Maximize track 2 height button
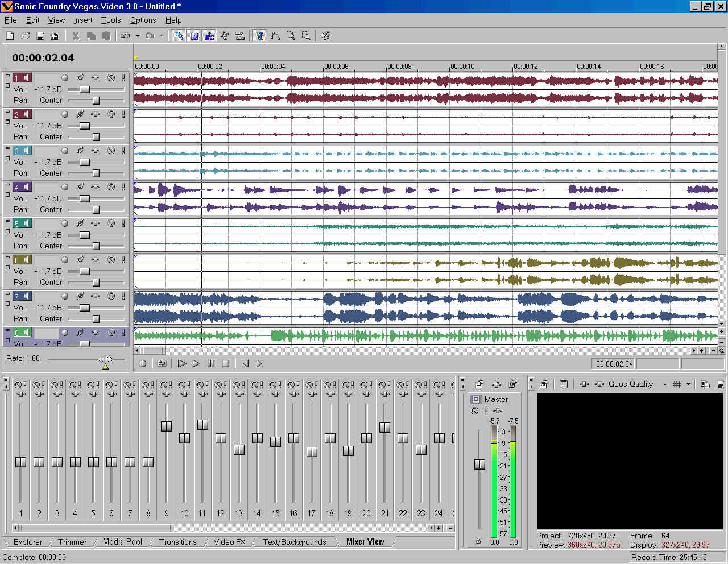728x564 pixels. [x=7, y=121]
